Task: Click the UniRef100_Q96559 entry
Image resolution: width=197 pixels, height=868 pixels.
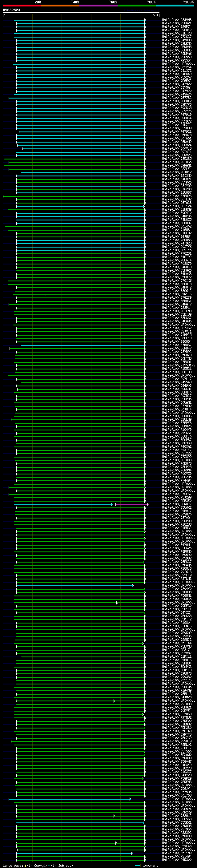Action: pyautogui.click(x=177, y=57)
